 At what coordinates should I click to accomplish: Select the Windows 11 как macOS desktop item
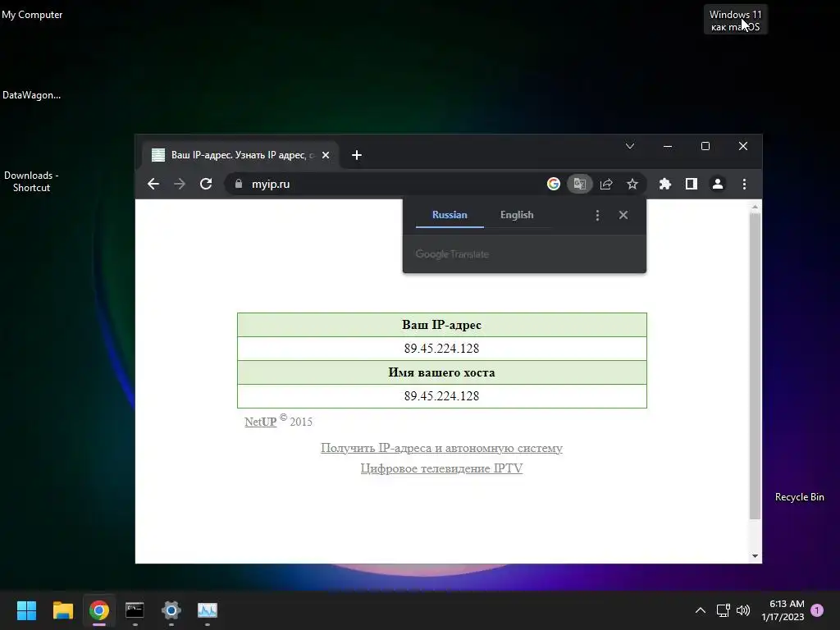tap(736, 21)
